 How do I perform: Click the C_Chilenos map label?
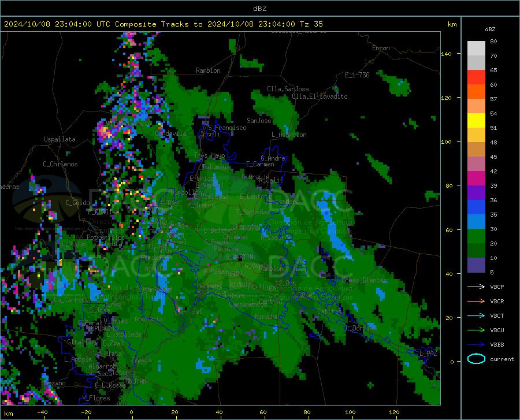[x=60, y=164]
